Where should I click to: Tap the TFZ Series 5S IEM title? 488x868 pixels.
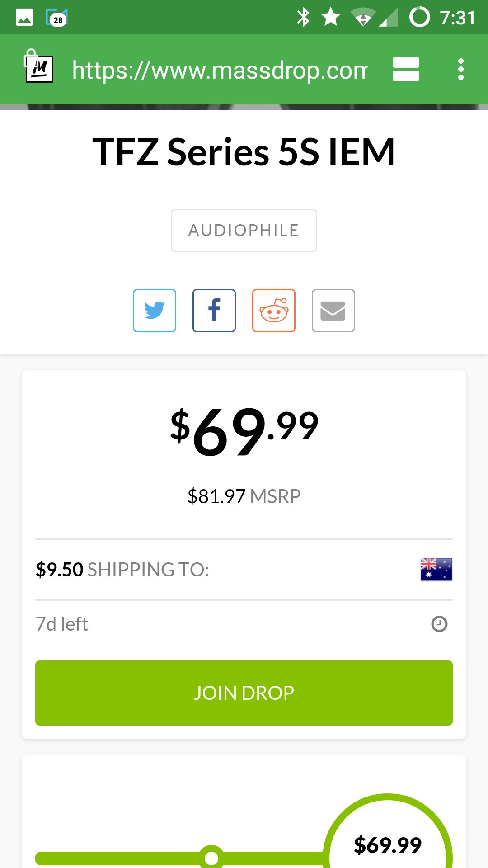(244, 152)
